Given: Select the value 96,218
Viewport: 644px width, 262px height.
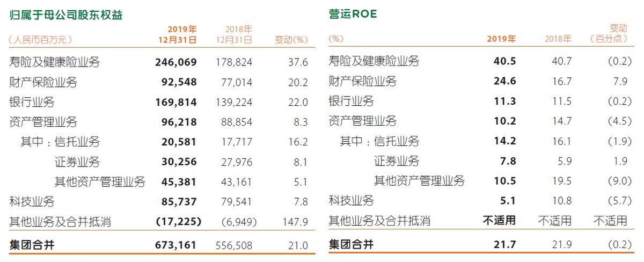Looking at the screenshot, I should click(179, 122).
